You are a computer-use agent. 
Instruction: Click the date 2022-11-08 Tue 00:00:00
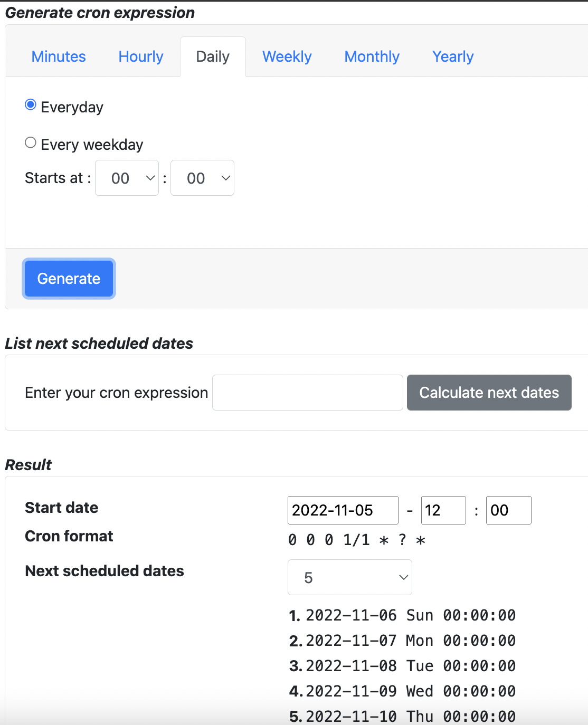pyautogui.click(x=411, y=666)
